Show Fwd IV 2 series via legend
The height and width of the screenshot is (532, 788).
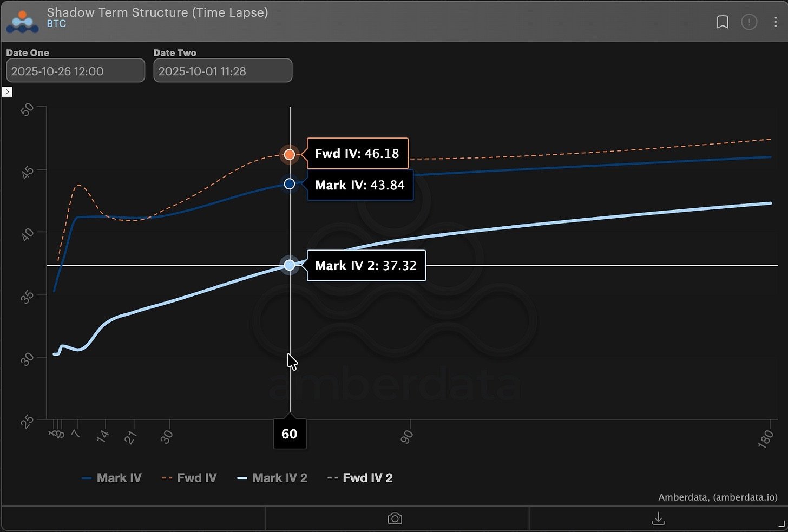click(361, 478)
